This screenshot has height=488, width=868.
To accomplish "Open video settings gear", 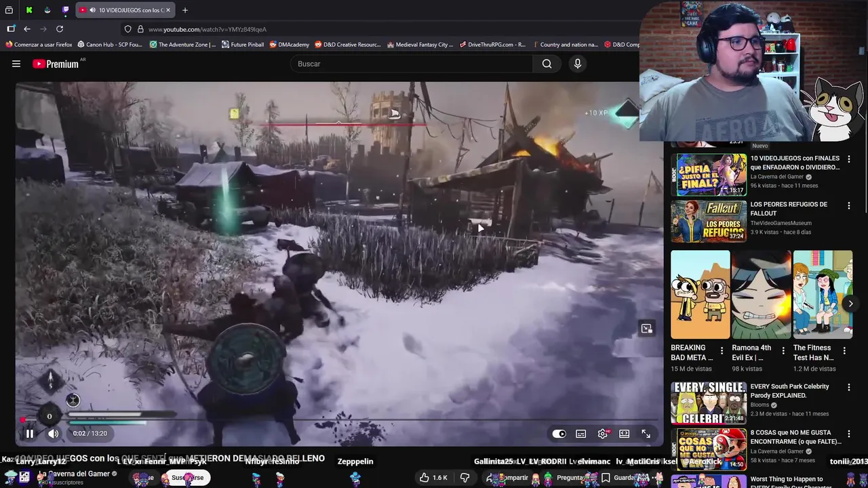I will pyautogui.click(x=603, y=434).
